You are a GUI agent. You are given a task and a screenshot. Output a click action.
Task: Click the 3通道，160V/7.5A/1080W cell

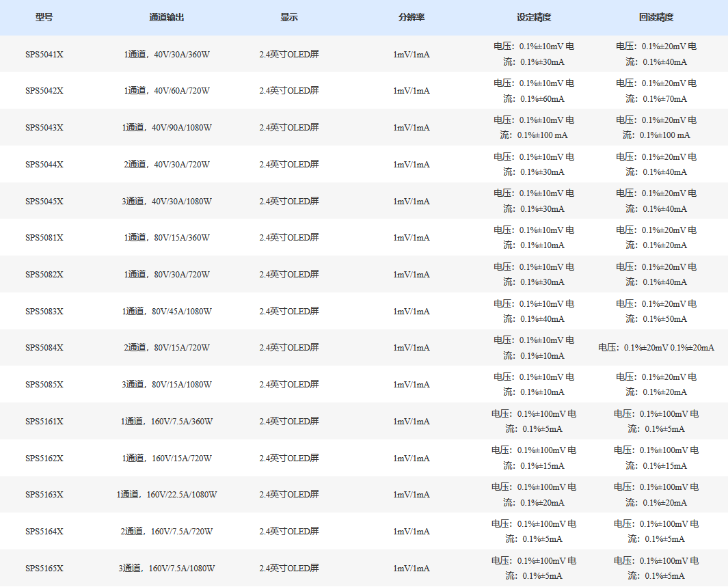pyautogui.click(x=167, y=569)
